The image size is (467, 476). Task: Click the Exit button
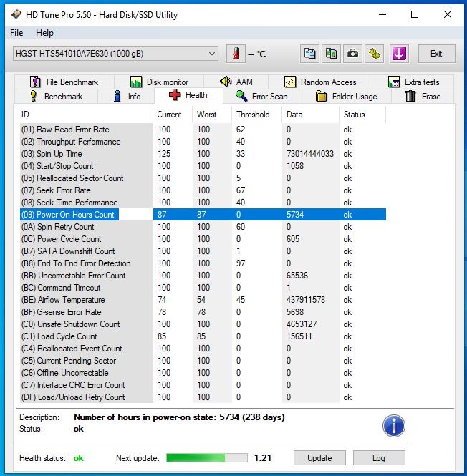pyautogui.click(x=437, y=54)
